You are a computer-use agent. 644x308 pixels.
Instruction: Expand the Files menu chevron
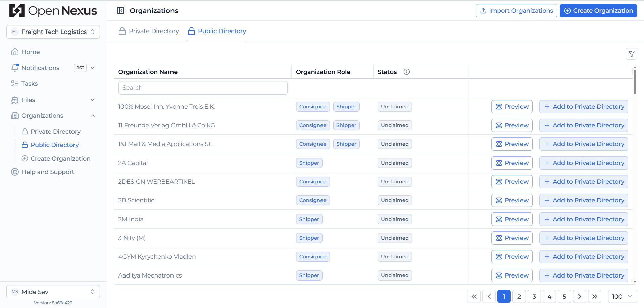pyautogui.click(x=93, y=100)
